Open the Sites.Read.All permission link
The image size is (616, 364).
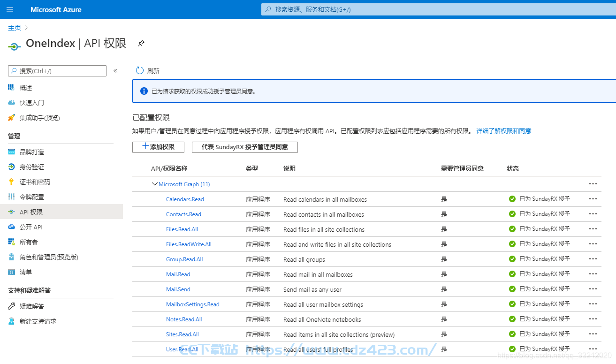pos(183,334)
